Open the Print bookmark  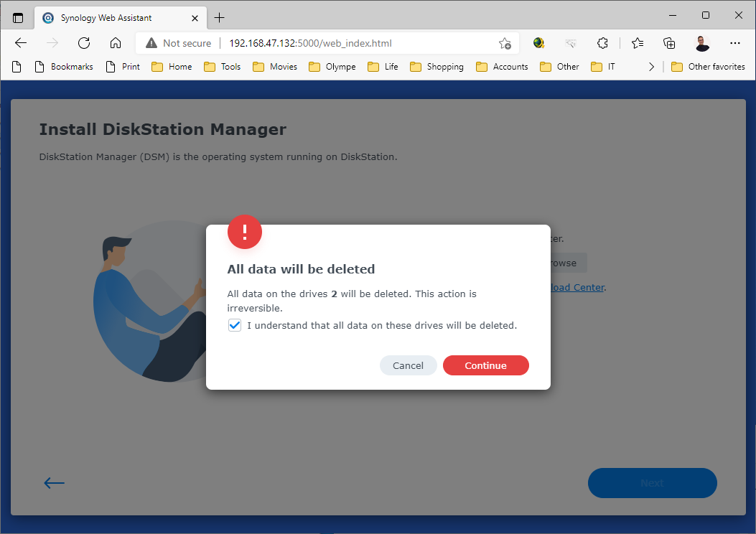click(x=123, y=67)
